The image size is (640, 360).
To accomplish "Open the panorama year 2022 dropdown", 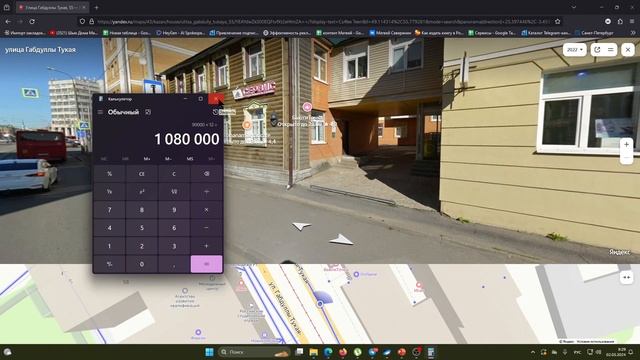I will 575,49.
